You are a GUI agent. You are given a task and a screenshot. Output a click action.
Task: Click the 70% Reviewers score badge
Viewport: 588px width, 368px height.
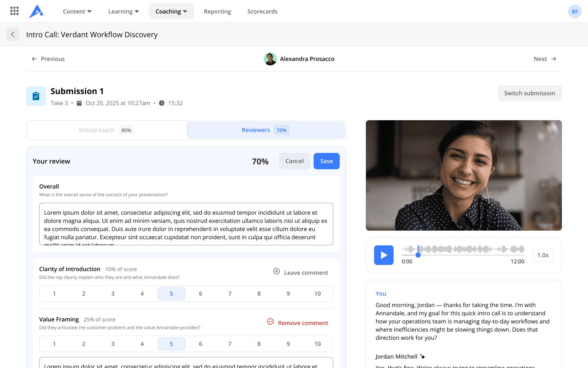[x=281, y=130]
